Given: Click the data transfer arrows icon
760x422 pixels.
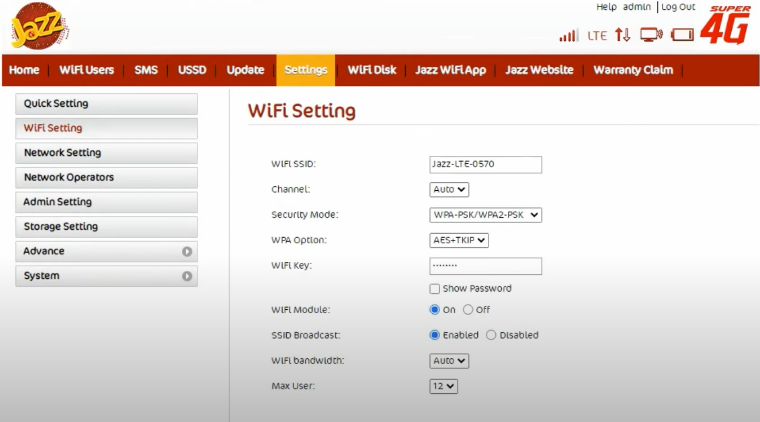Looking at the screenshot, I should [623, 35].
